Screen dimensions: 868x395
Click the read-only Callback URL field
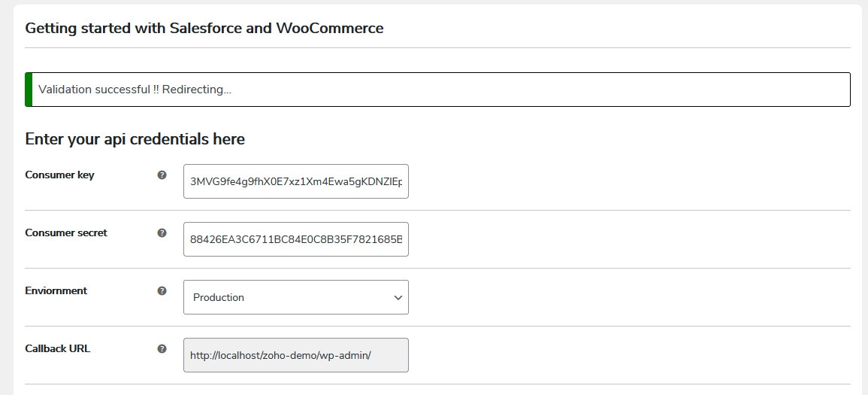click(x=296, y=355)
